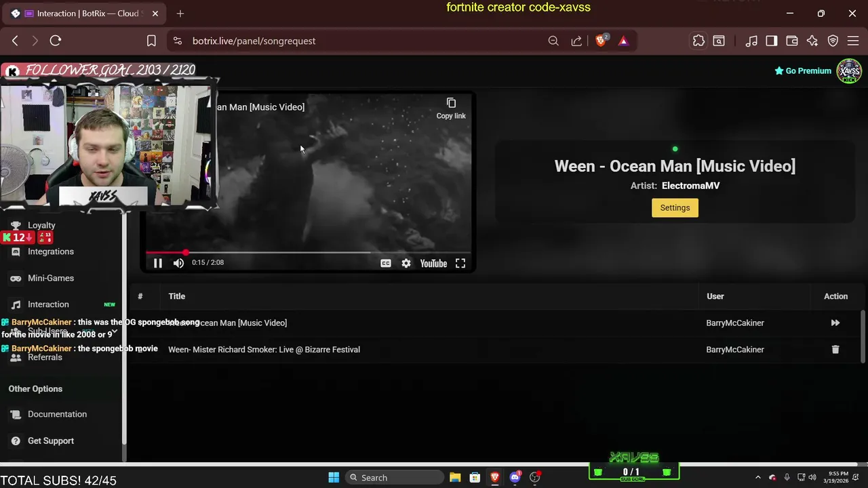Show hidden system tray icons

coord(757,477)
